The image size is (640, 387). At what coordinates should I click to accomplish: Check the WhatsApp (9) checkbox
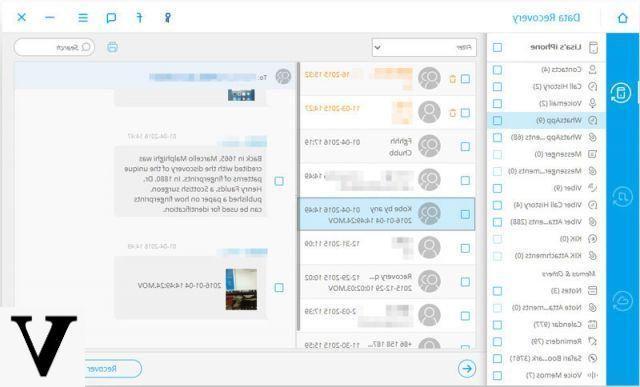(x=497, y=120)
